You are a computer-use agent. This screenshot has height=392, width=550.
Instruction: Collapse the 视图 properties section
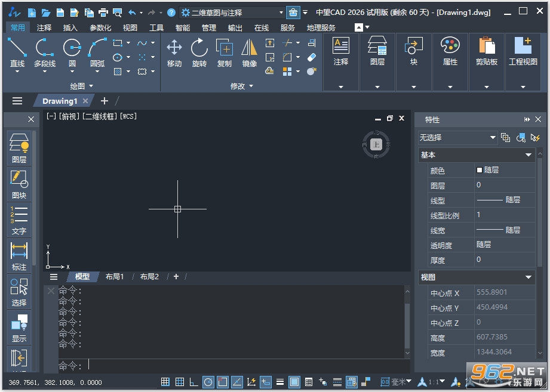point(529,277)
